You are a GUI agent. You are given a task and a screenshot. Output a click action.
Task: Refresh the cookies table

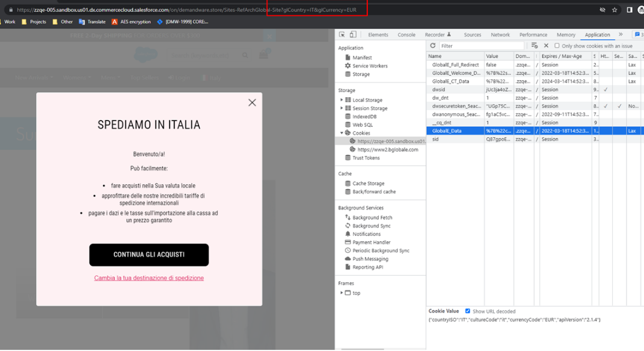[x=432, y=46]
